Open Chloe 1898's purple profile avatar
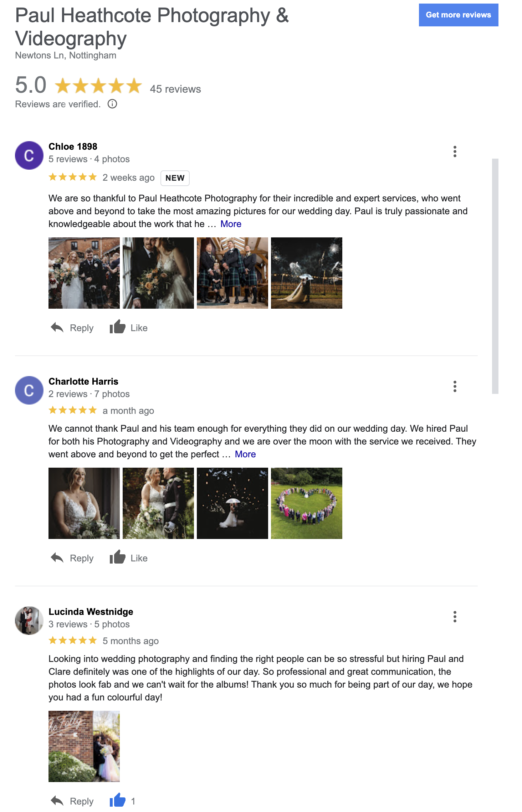522x812 pixels. click(x=29, y=155)
